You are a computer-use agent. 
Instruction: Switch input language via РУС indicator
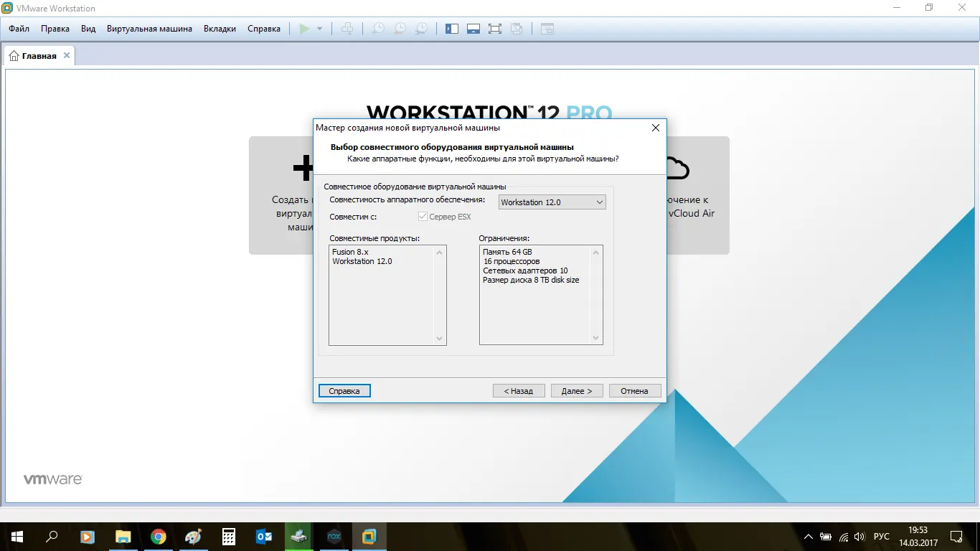pos(882,537)
